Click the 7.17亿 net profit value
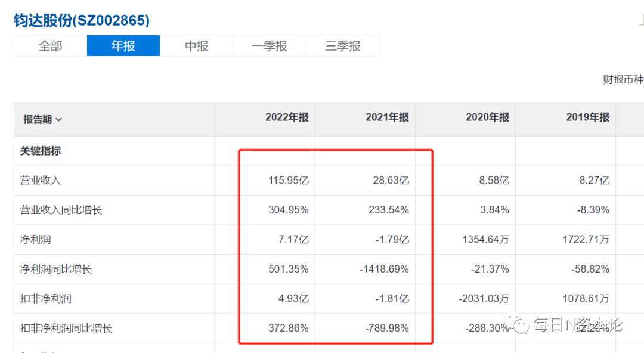Image resolution: width=644 pixels, height=353 pixels. [293, 240]
